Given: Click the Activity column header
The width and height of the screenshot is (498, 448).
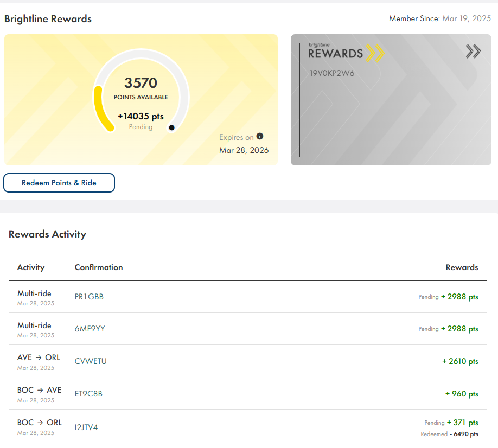Looking at the screenshot, I should point(31,267).
